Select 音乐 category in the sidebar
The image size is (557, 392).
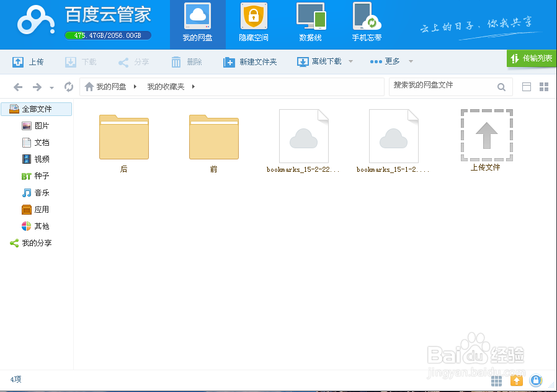(x=35, y=193)
